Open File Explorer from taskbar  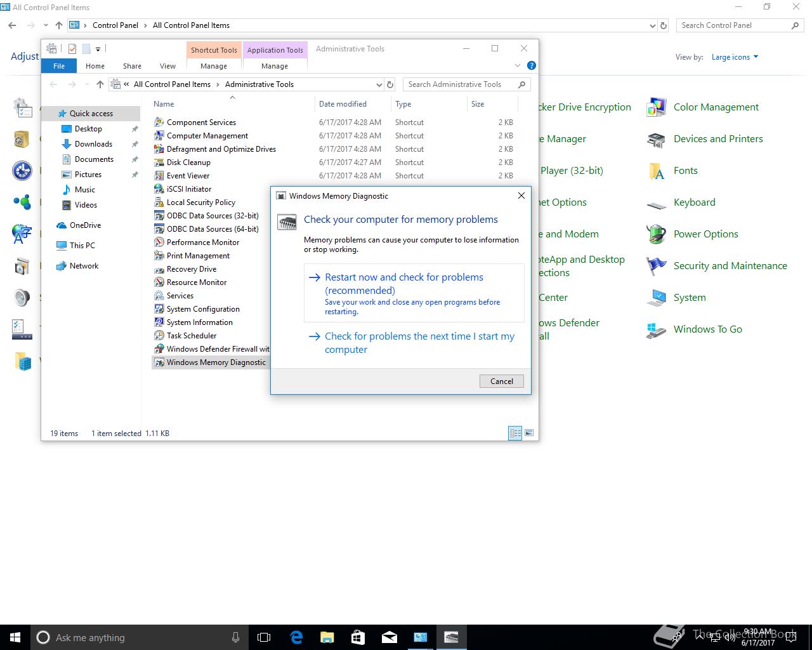[x=327, y=637]
